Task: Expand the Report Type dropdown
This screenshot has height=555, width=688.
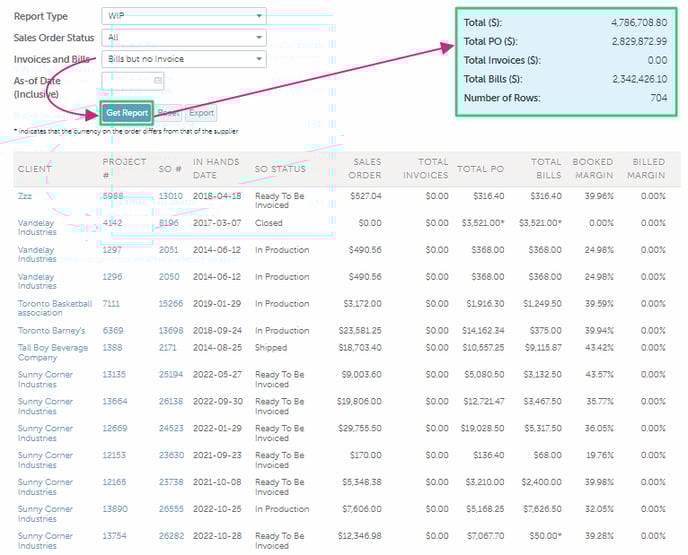Action: pyautogui.click(x=184, y=16)
